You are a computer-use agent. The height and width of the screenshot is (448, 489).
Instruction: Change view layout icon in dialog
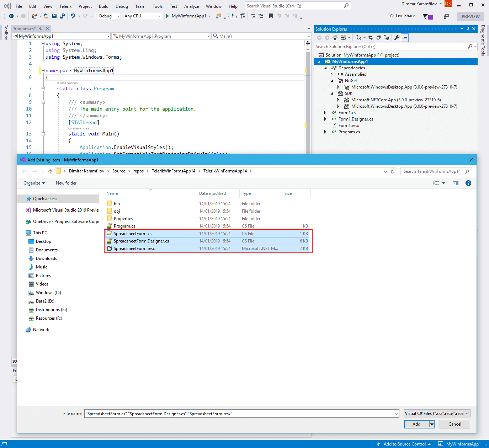436,183
